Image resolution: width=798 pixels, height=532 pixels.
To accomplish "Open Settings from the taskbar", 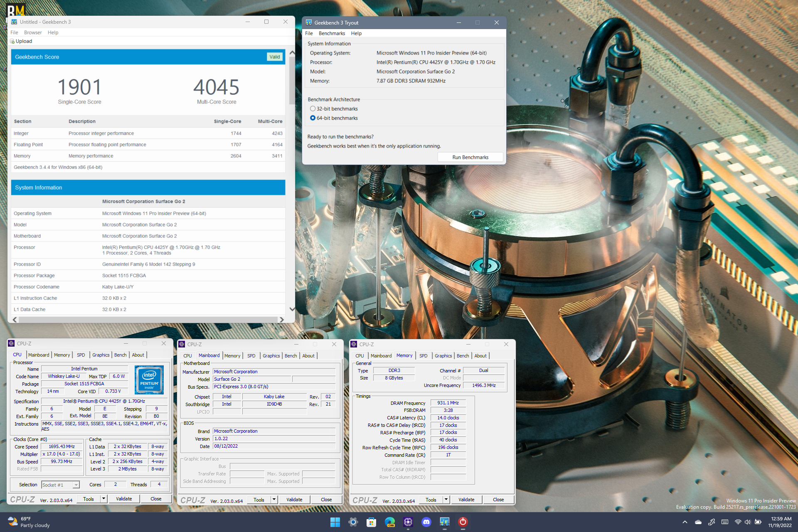I will [353, 522].
